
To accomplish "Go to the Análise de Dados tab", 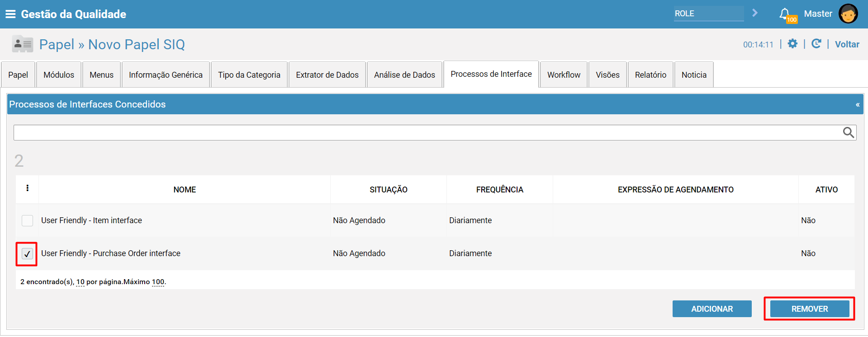I will (404, 75).
